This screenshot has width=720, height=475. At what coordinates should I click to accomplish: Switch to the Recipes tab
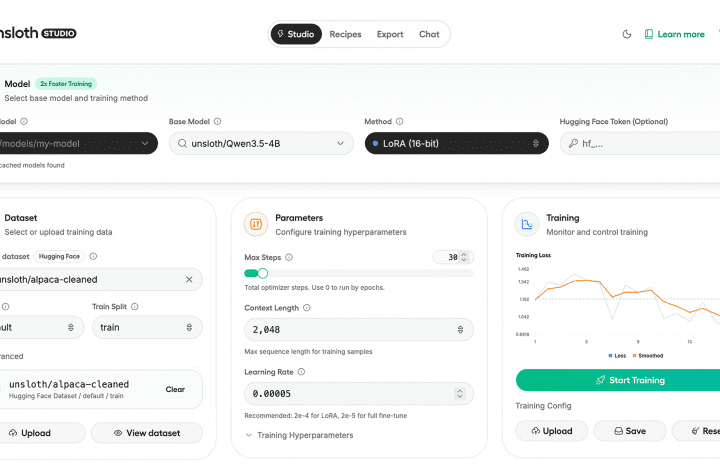click(346, 34)
